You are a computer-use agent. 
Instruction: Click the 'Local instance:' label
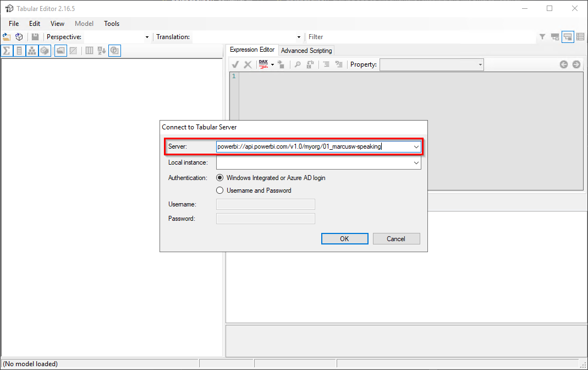tap(188, 162)
